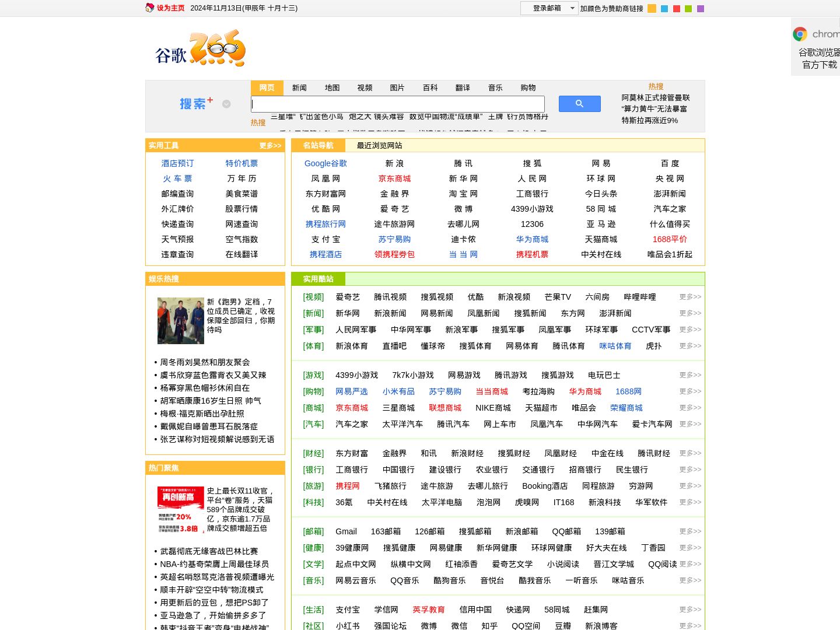Expand 更多>> for the 财经 row
The image size is (840, 630).
click(x=690, y=453)
